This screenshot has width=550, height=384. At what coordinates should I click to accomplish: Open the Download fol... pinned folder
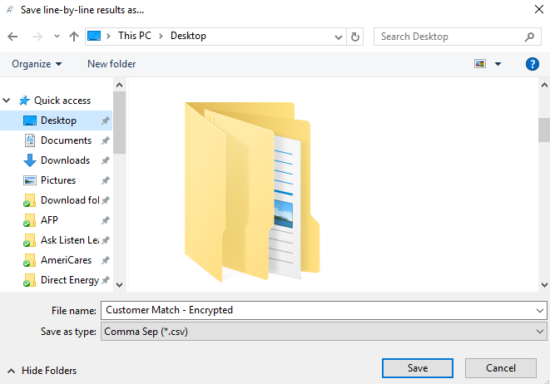(70, 200)
